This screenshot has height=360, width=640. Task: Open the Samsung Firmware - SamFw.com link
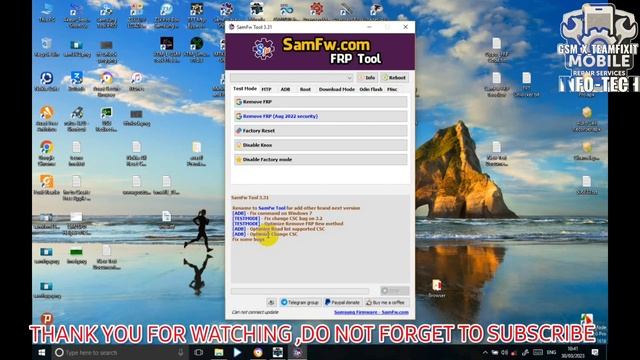coord(371,312)
